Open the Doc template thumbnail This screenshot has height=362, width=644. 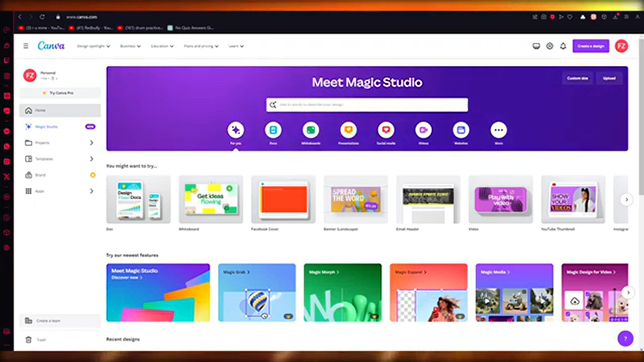click(x=139, y=199)
